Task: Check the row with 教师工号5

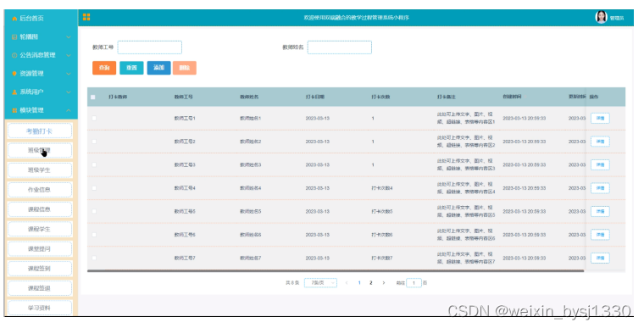Action: point(94,211)
